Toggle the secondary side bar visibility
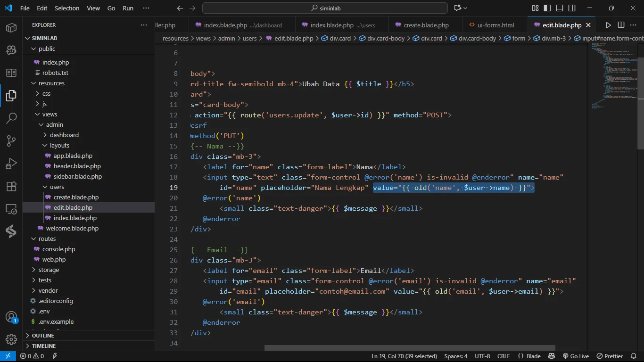This screenshot has height=362, width=644. [572, 8]
